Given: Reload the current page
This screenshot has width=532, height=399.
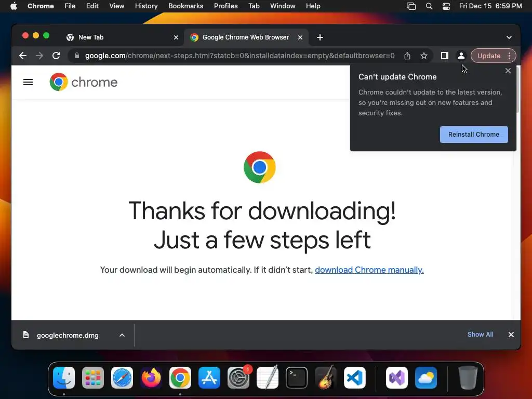Looking at the screenshot, I should 56,56.
